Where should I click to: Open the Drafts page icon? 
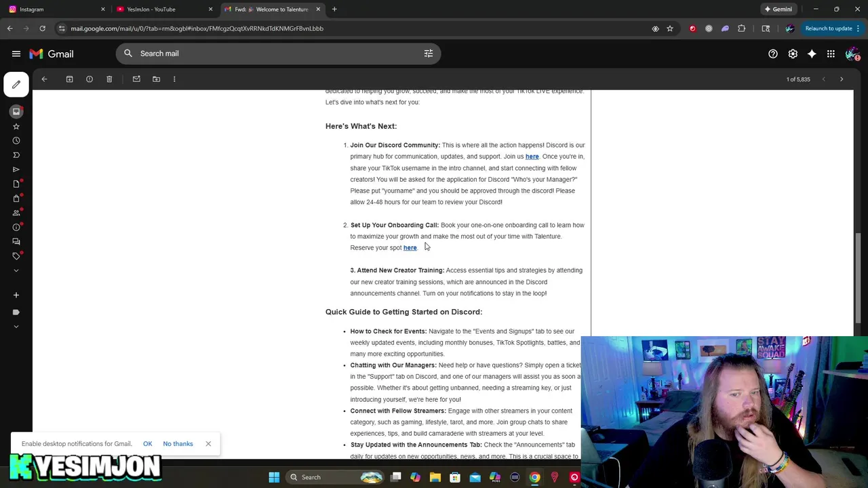(16, 184)
